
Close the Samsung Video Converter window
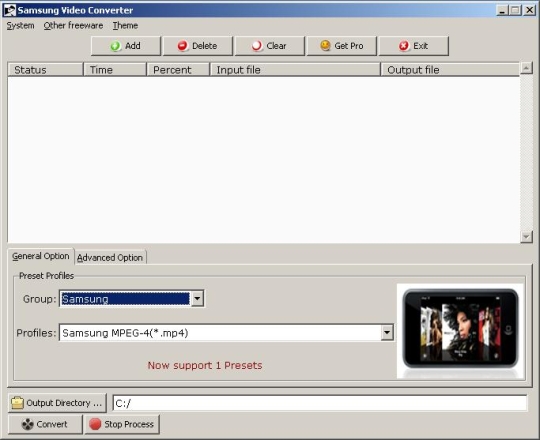(x=529, y=10)
